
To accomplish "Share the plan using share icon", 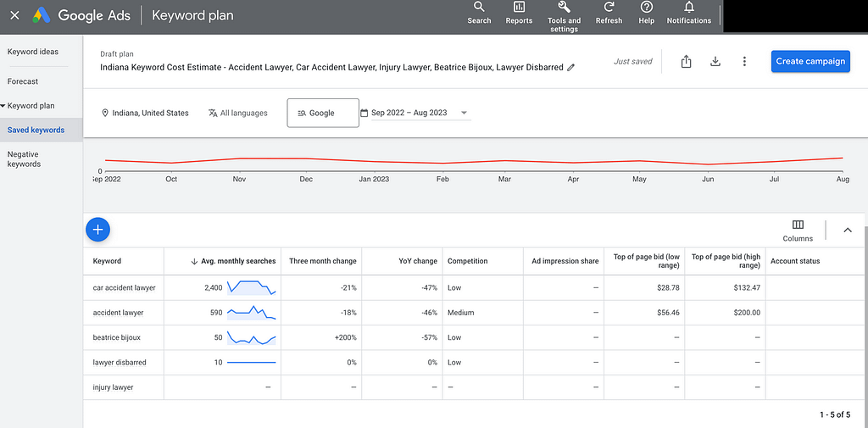I will (x=686, y=62).
